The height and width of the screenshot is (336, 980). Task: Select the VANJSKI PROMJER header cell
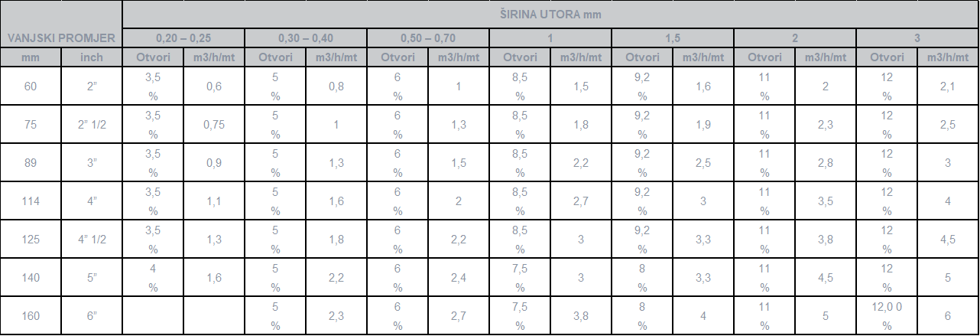(61, 38)
